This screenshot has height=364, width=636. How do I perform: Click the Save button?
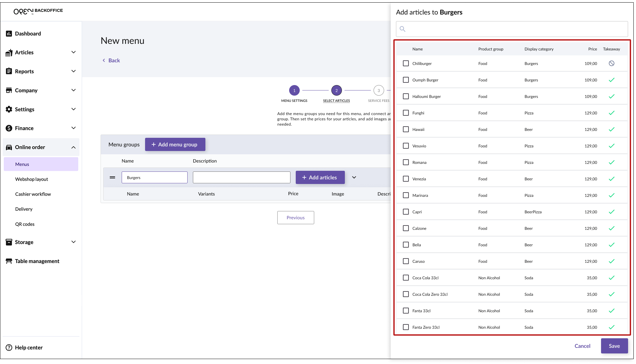click(614, 346)
